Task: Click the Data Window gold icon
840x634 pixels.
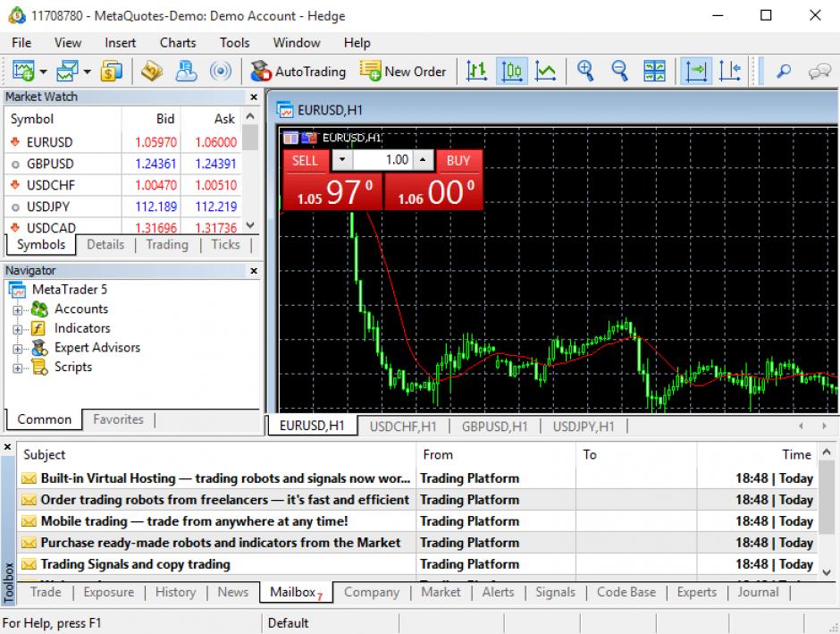Action: [x=152, y=71]
